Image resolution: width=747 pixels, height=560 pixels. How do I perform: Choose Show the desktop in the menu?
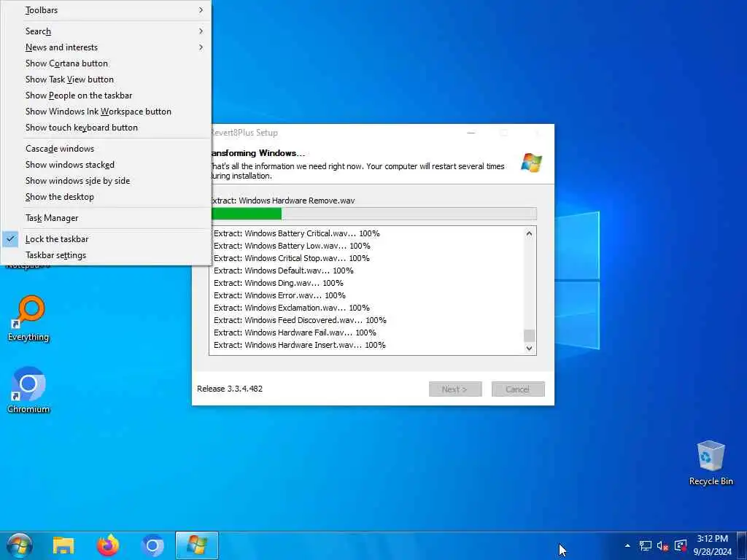click(107, 197)
